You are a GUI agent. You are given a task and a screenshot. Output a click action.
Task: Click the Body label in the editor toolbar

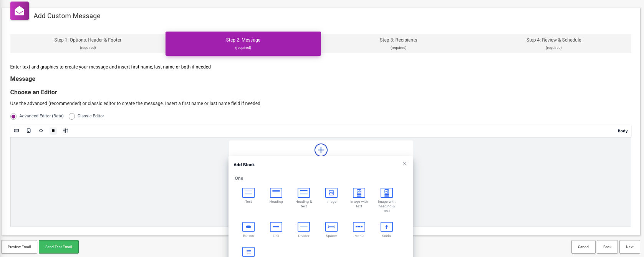coord(622,131)
